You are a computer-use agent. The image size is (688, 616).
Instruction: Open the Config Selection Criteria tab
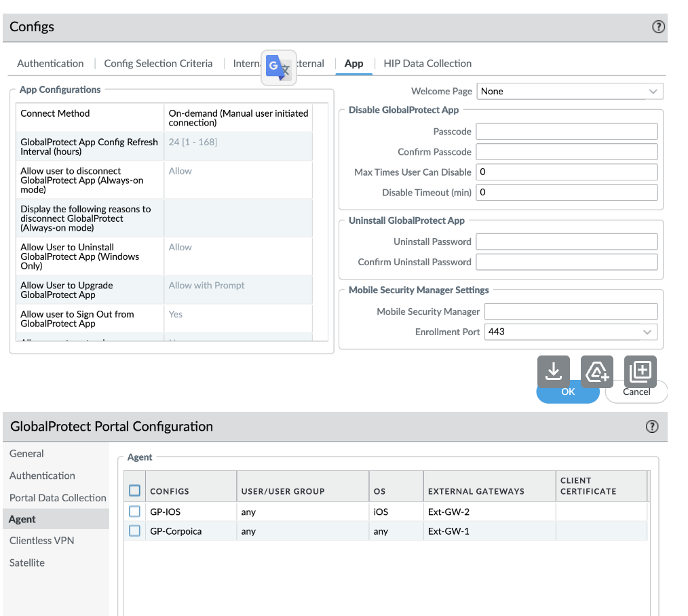coord(158,63)
